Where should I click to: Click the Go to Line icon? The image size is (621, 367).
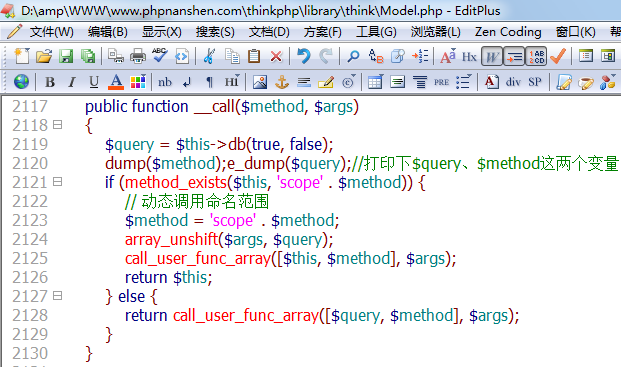click(x=420, y=56)
